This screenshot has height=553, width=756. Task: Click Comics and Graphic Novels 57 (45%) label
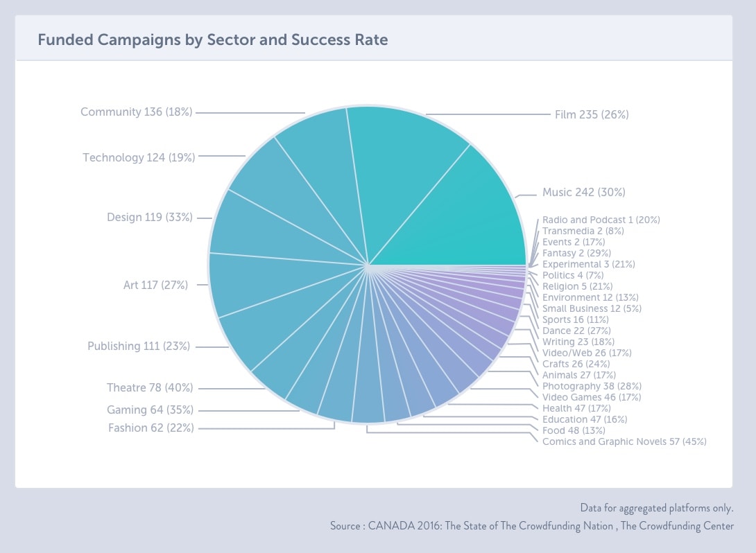click(x=624, y=441)
